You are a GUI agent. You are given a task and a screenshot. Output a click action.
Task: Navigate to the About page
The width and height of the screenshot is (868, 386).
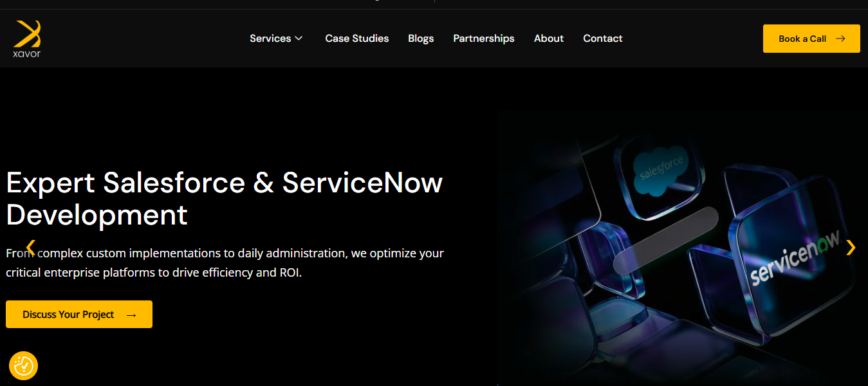tap(549, 39)
